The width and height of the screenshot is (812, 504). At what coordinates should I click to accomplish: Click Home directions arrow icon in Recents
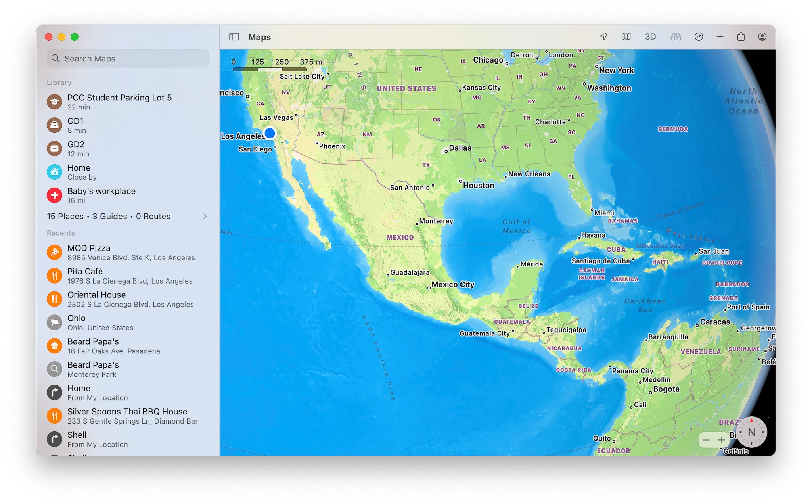click(54, 393)
